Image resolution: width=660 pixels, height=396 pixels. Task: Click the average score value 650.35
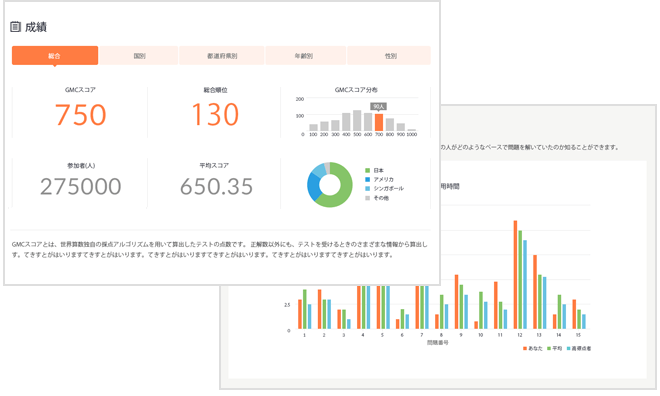click(x=216, y=186)
